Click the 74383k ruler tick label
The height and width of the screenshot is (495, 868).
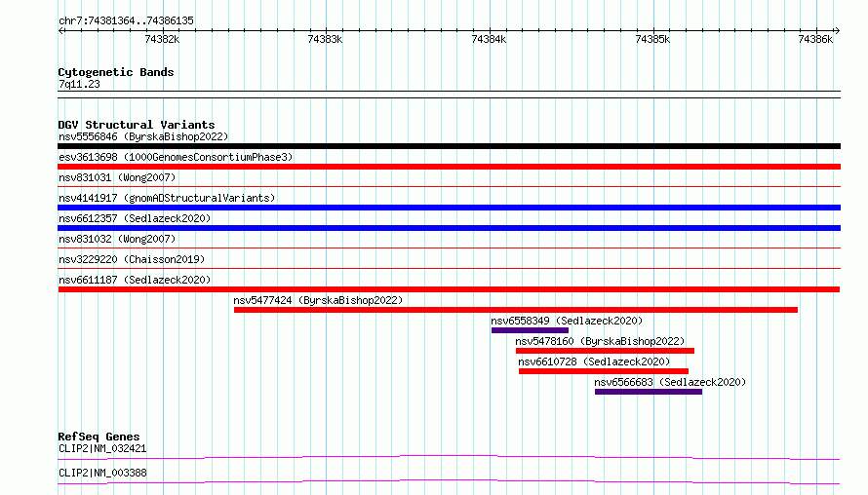coord(325,39)
